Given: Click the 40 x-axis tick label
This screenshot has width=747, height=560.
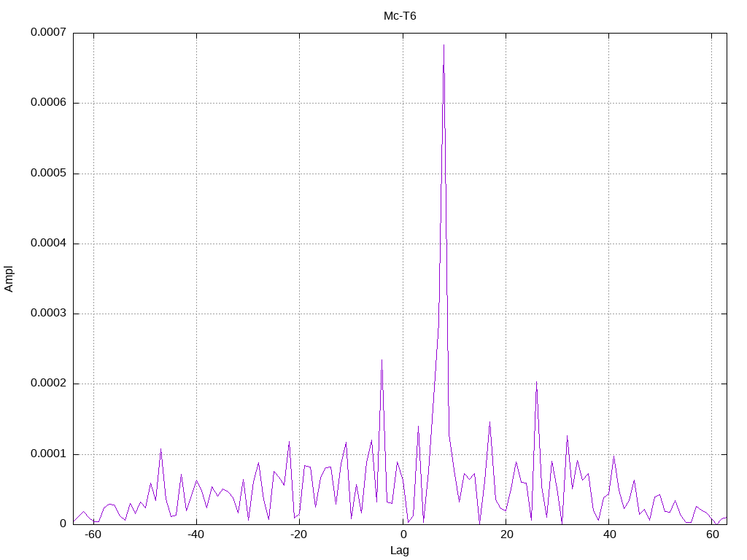Looking at the screenshot, I should click(609, 534).
